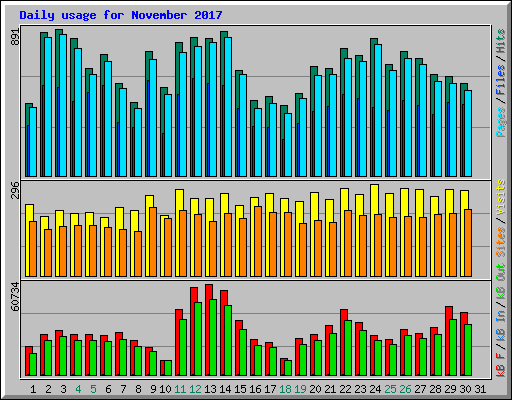Viewport: 512px width, 400px height.
Task: Click the 'Pages' legend label
Action: point(500,122)
